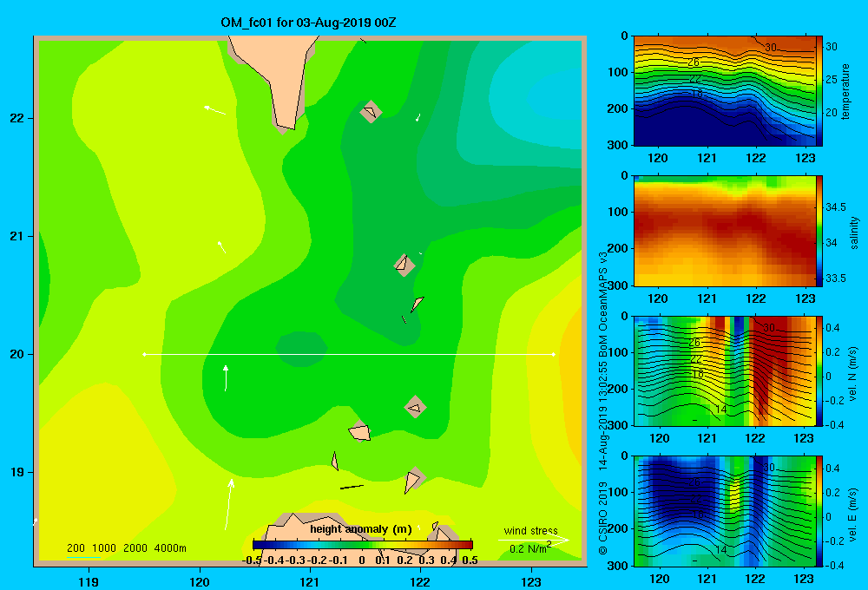Image resolution: width=868 pixels, height=590 pixels.
Task: Click the 'height anomaly (m)' label
Action: click(x=361, y=529)
